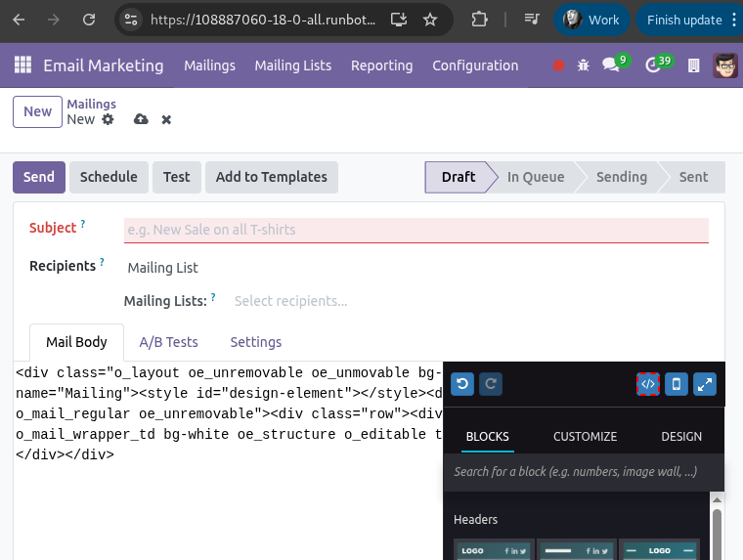Screen dimensions: 743x560
Task: Click the red recording indicator icon
Action: click(558, 65)
